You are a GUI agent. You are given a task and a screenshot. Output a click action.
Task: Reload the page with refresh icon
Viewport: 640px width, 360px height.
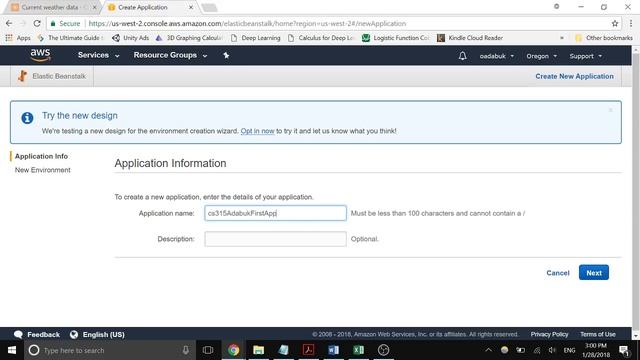pos(37,24)
